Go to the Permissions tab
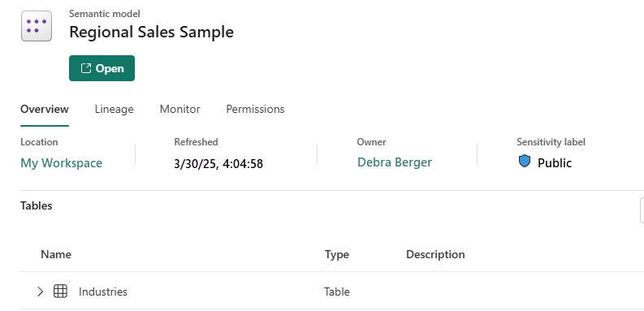 [255, 110]
